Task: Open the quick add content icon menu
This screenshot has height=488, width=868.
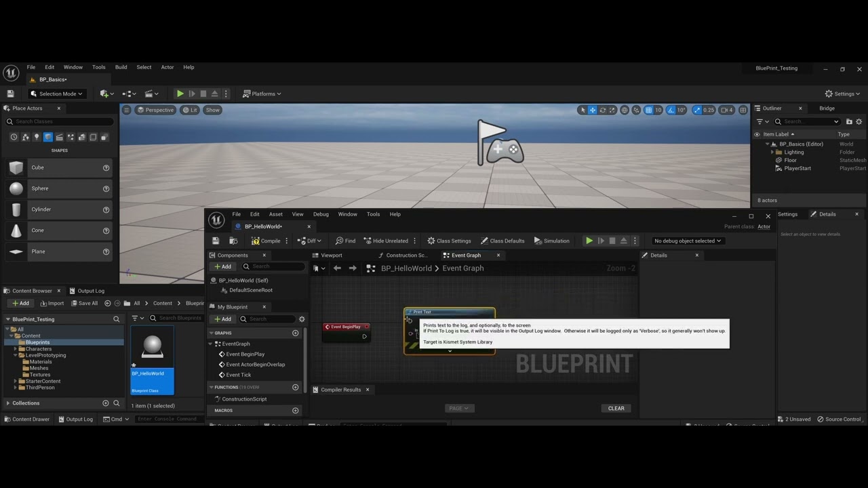Action: pyautogui.click(x=106, y=94)
